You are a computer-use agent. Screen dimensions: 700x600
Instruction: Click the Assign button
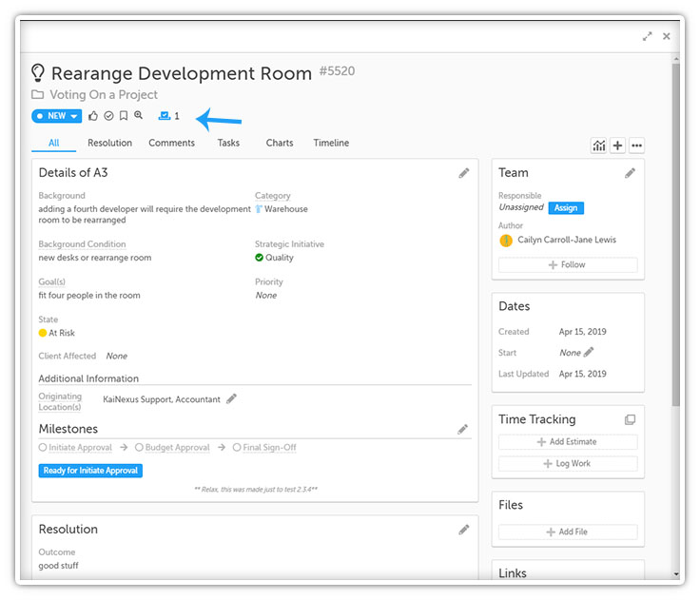coord(566,208)
